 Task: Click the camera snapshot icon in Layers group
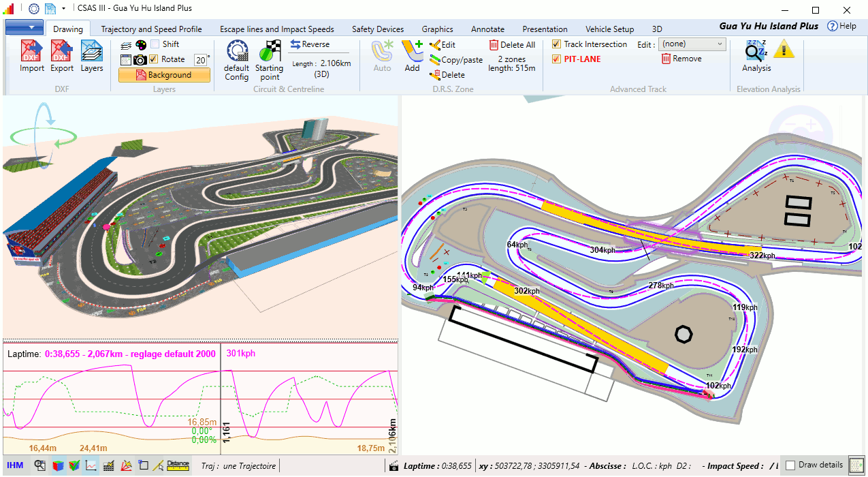tap(140, 60)
